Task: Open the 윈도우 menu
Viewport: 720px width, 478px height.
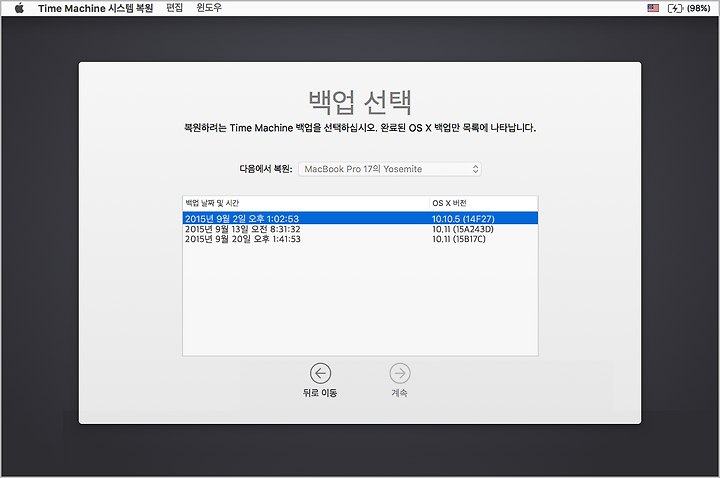Action: click(209, 8)
